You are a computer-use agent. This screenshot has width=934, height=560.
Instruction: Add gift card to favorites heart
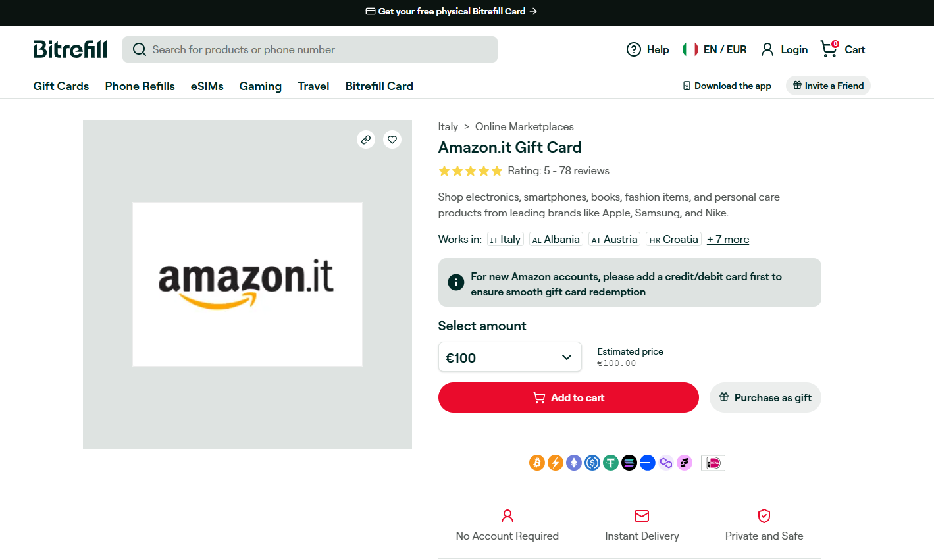pyautogui.click(x=392, y=140)
